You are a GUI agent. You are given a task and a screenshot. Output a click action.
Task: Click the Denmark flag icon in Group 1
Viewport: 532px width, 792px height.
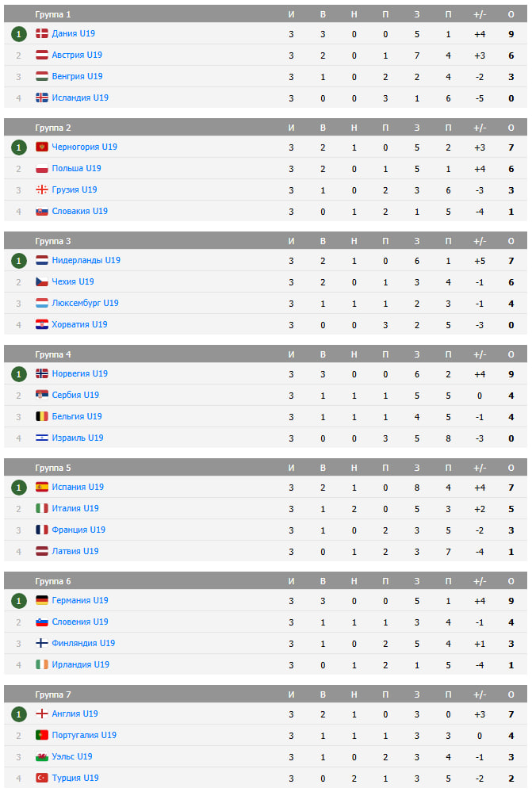click(x=42, y=33)
